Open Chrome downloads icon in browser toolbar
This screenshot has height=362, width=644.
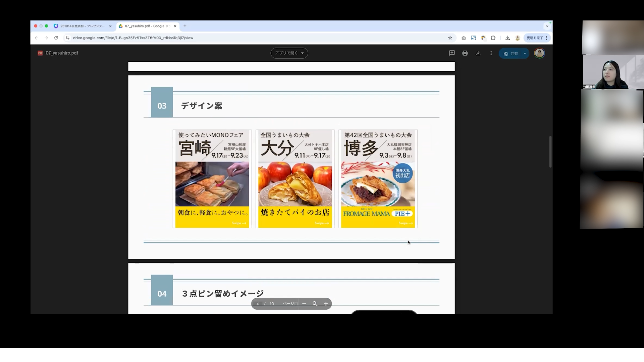point(507,38)
